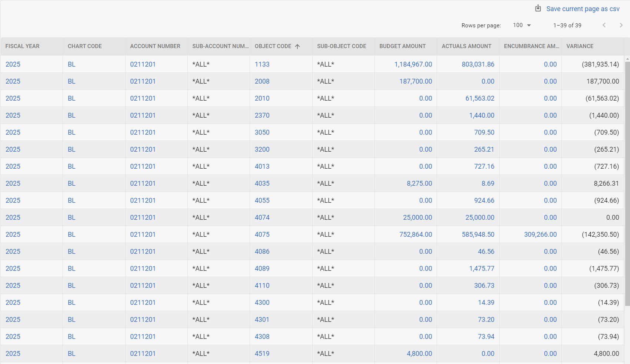
Task: Click the save as csv download icon
Action: point(538,8)
